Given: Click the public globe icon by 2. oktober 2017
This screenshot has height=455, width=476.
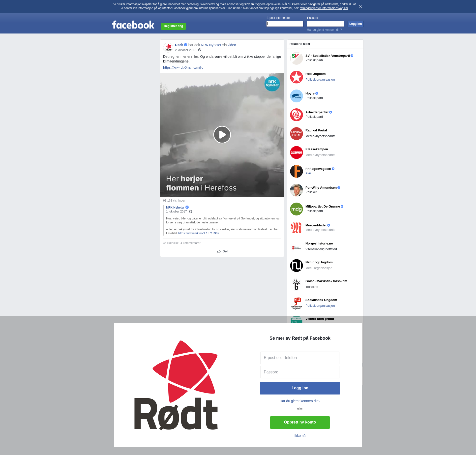Looking at the screenshot, I should (200, 50).
